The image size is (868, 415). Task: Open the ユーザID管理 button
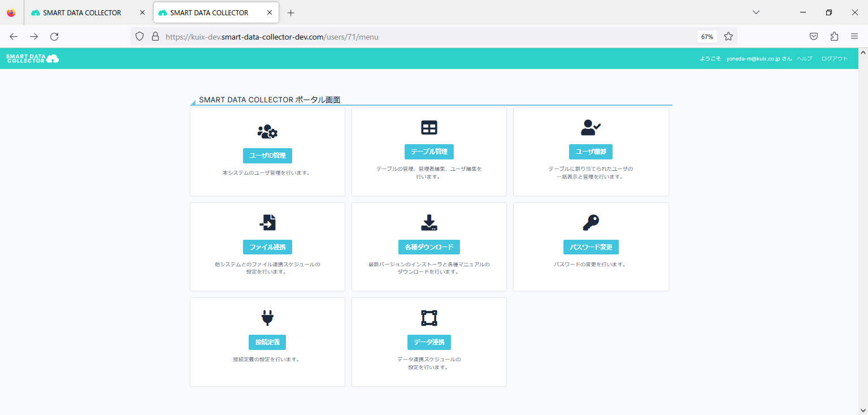click(x=267, y=157)
